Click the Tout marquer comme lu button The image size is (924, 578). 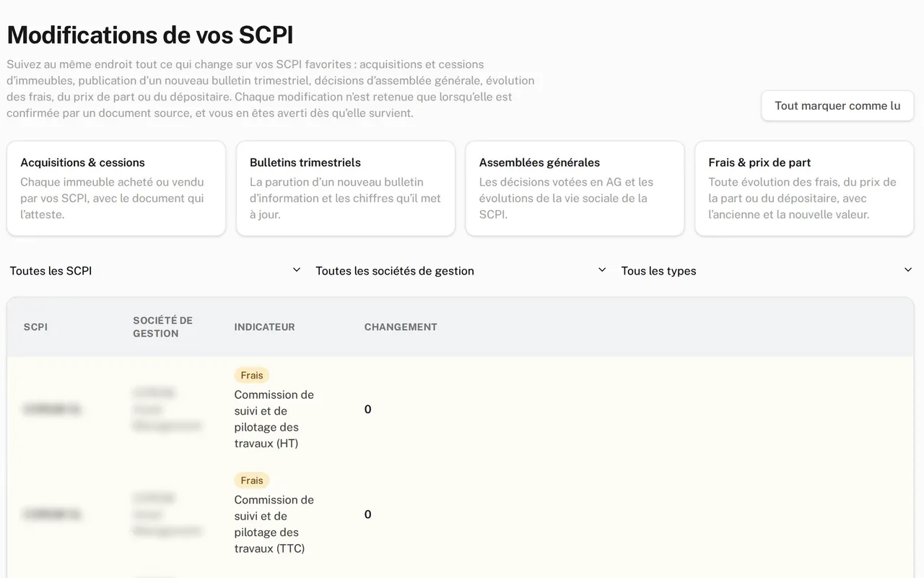coord(837,105)
